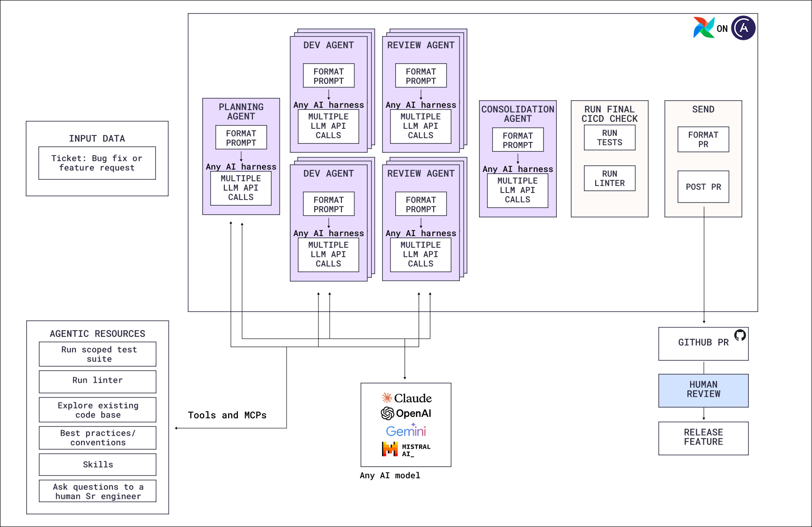The width and height of the screenshot is (812, 527).
Task: Click RUN FINAL CICD CHECK title
Action: pos(610,114)
